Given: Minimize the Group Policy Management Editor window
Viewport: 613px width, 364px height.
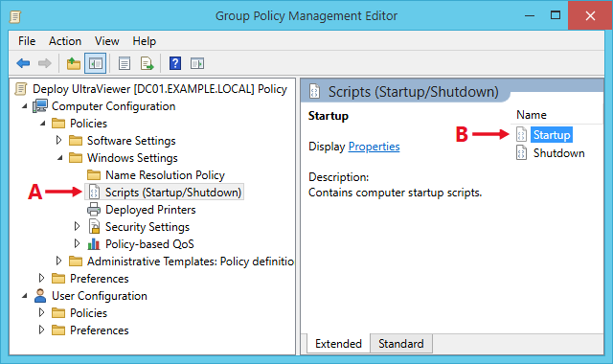Looking at the screenshot, I should [x=530, y=16].
